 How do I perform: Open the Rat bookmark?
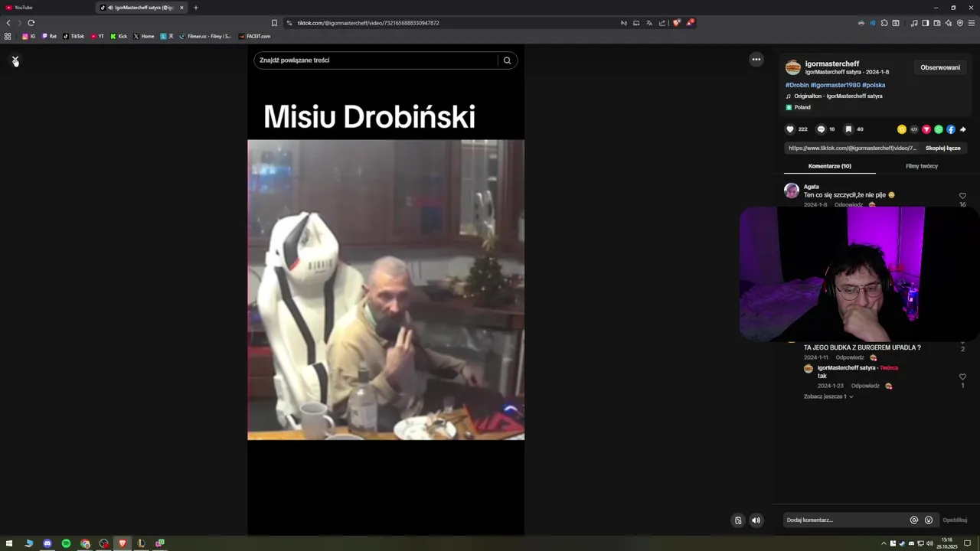(x=50, y=36)
